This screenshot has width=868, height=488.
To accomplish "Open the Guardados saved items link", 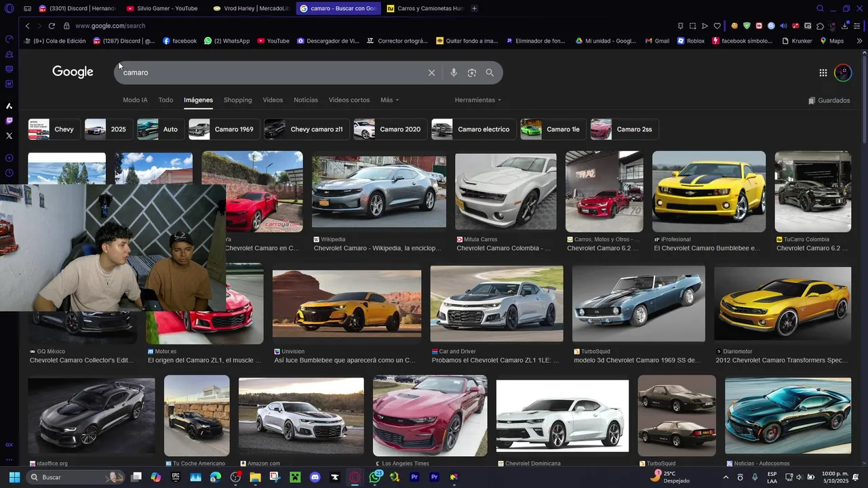I will pyautogui.click(x=829, y=100).
